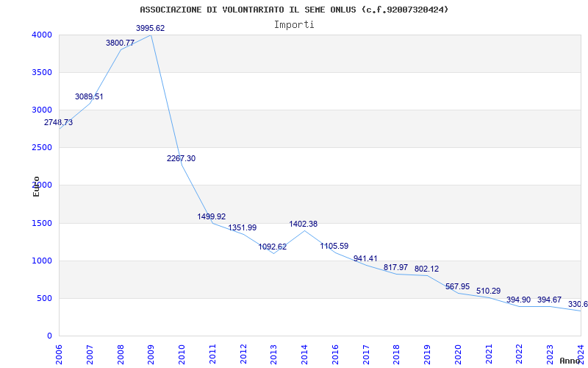Click the x-axis year 2011

[212, 355]
